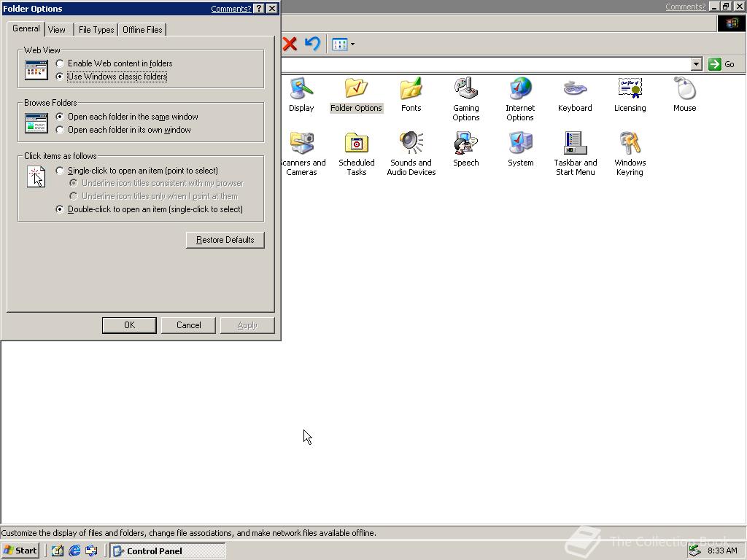This screenshot has width=747, height=560.
Task: Click the Comments? link in Control Panel title bar
Action: pyautogui.click(x=686, y=7)
